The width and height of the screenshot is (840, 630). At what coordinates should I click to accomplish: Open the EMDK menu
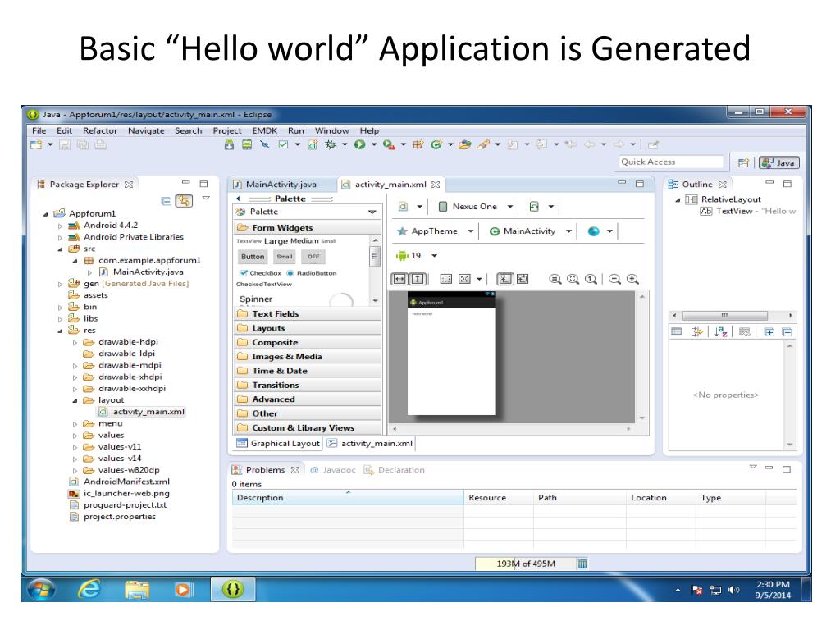(x=265, y=130)
